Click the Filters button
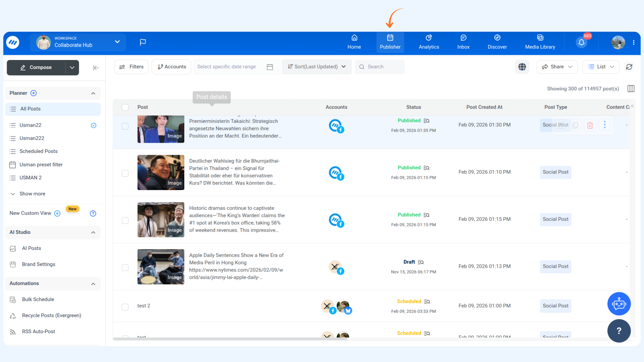 click(x=131, y=67)
